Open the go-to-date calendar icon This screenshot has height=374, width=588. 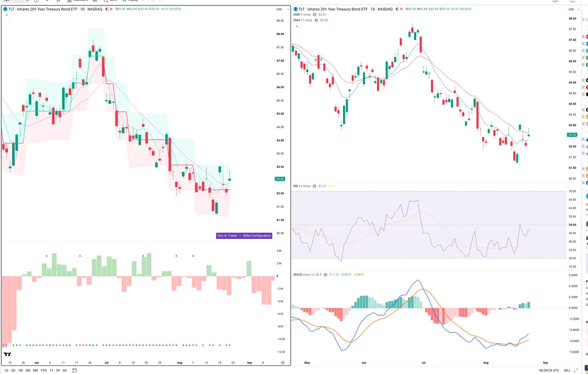[x=74, y=370]
